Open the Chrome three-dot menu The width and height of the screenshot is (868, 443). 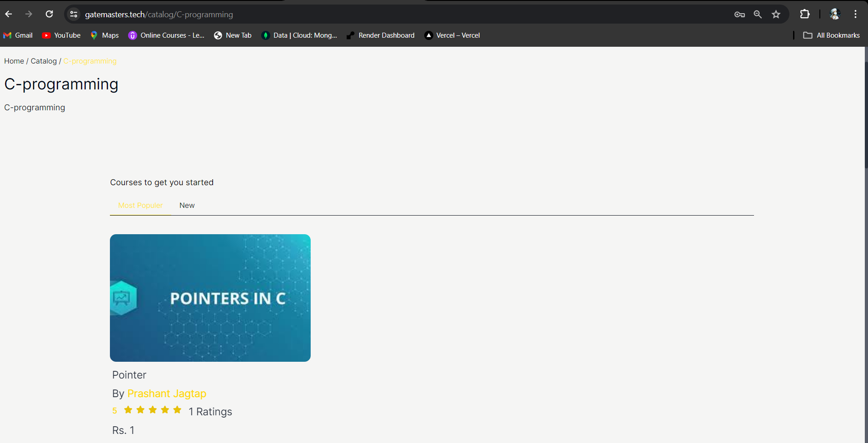point(856,14)
